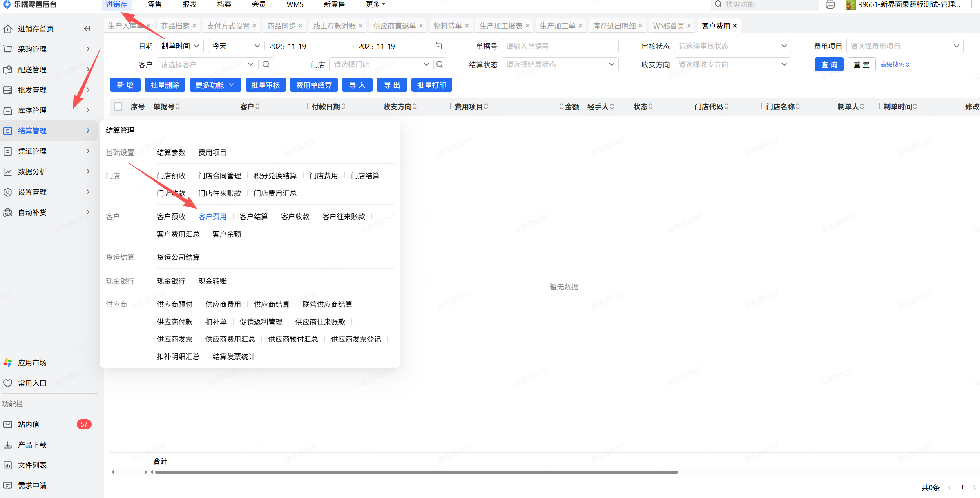Viewport: 980px width, 498px height.
Task: Open 审核状态 dropdown
Action: click(732, 46)
